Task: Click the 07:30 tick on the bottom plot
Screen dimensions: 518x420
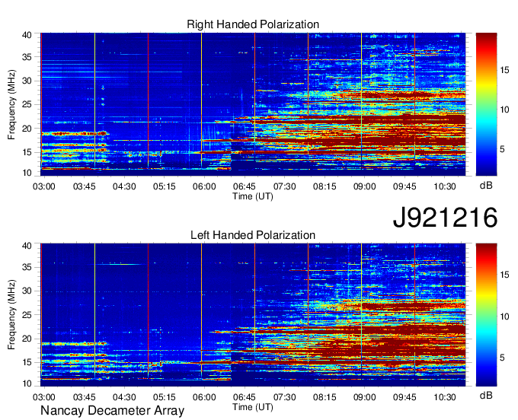Action: [284, 397]
